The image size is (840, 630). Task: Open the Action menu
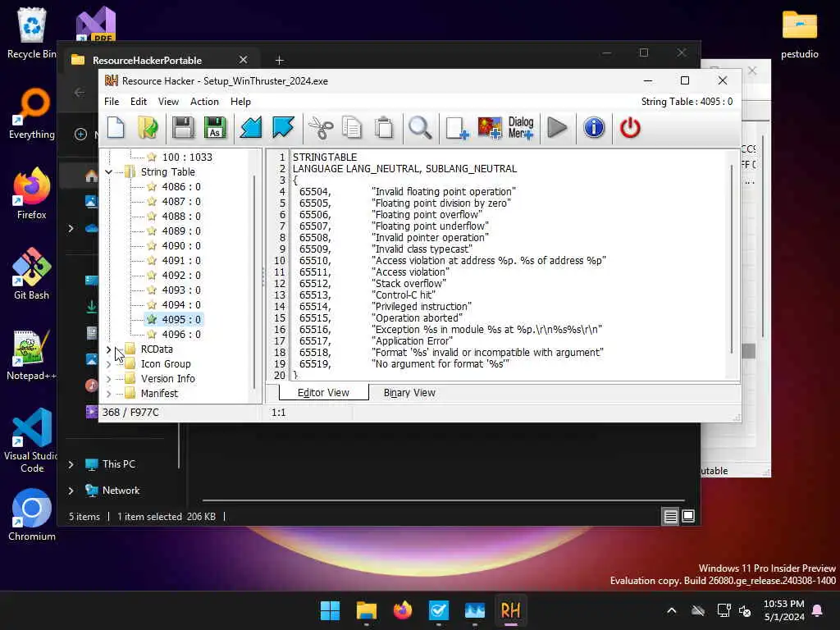tap(204, 101)
